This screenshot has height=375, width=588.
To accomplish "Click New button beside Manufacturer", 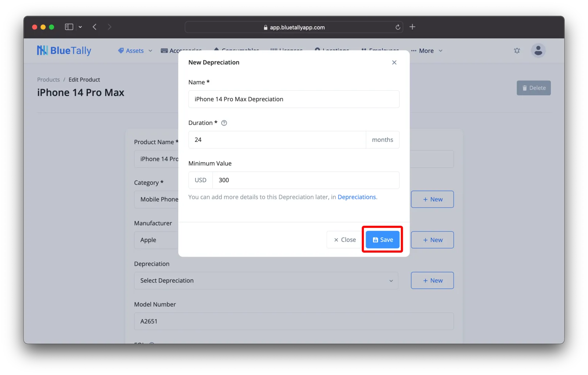I will [x=432, y=240].
